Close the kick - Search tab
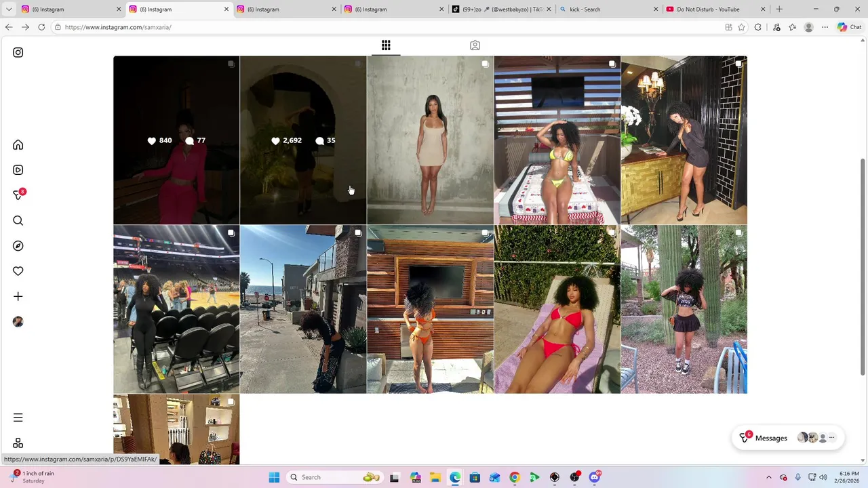 (656, 9)
